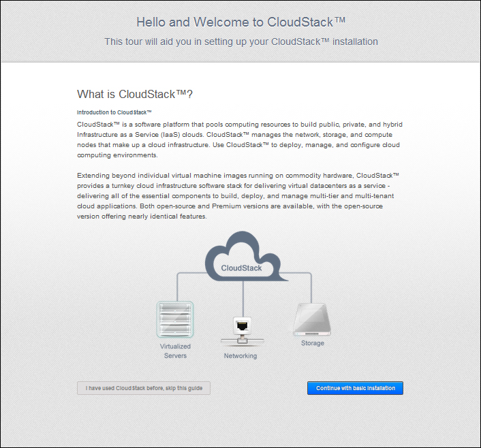Click the network cable bar beneath the Networking port
This screenshot has width=481, height=448.
point(240,342)
